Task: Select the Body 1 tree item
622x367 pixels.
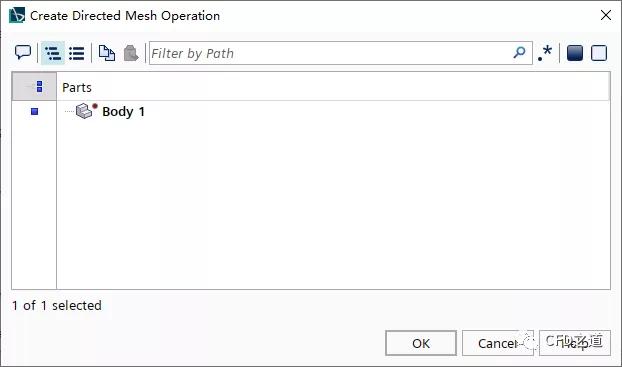Action: pyautogui.click(x=123, y=111)
